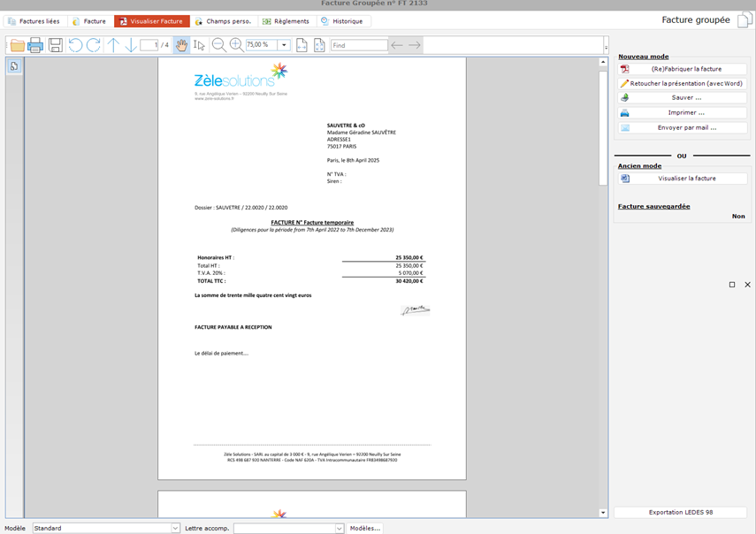Open the 75,00 % zoom level dropdown
Viewport: 756px width, 534px height.
click(x=284, y=45)
